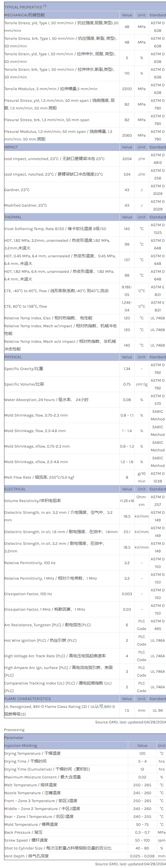
Task: Select the Volume Resistivity row label
Action: point(32,501)
